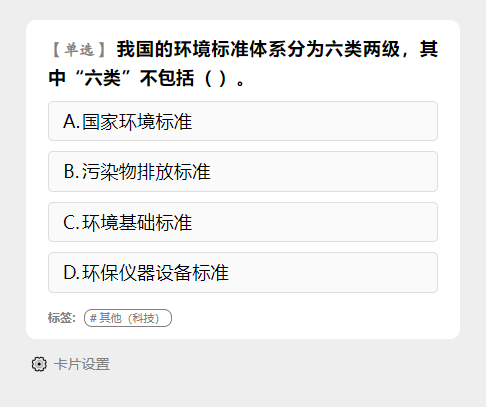The image size is (486, 407).
Task: Click the 【单选】 question type label
Action: tap(79, 50)
